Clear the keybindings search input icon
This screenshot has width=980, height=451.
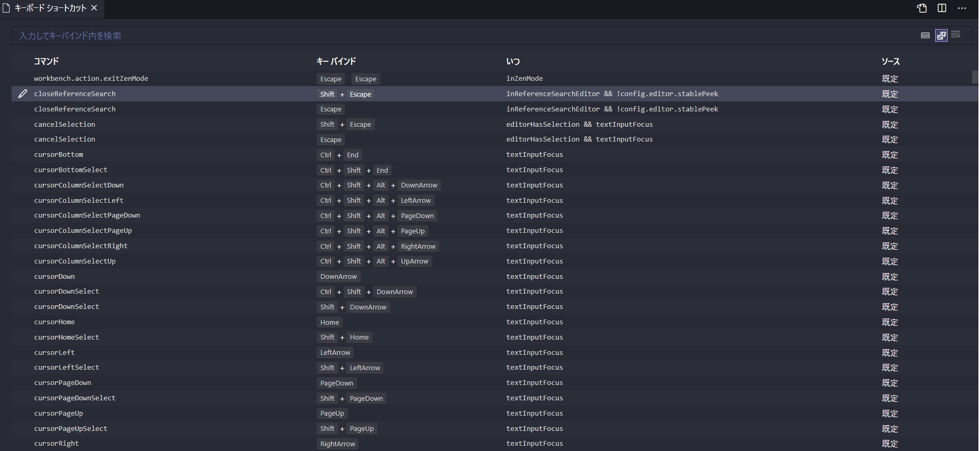pyautogui.click(x=956, y=35)
